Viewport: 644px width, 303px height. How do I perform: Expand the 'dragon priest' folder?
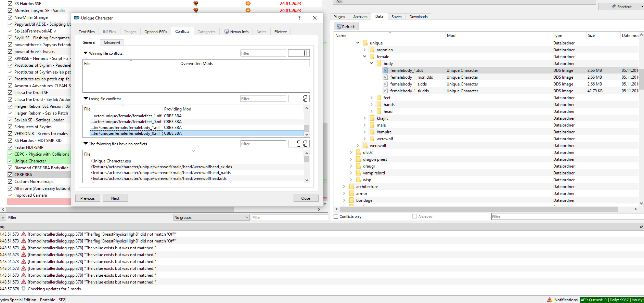pos(351,159)
